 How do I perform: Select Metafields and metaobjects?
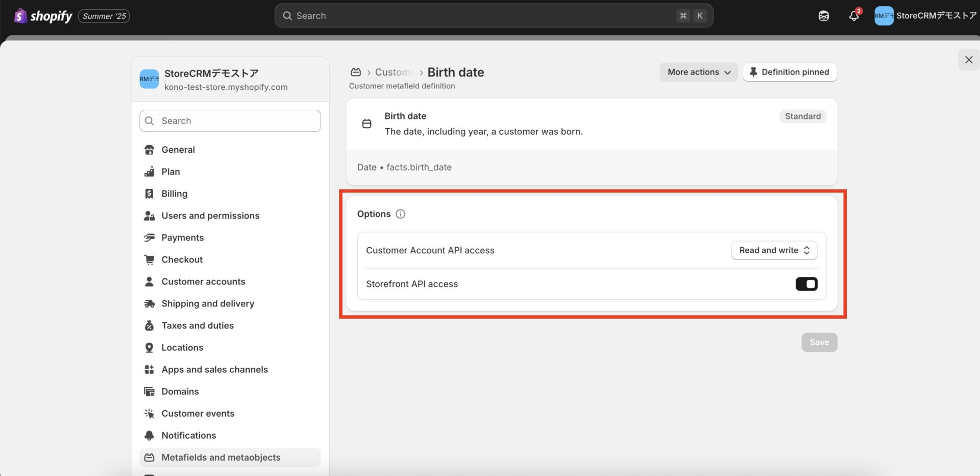[230, 457]
